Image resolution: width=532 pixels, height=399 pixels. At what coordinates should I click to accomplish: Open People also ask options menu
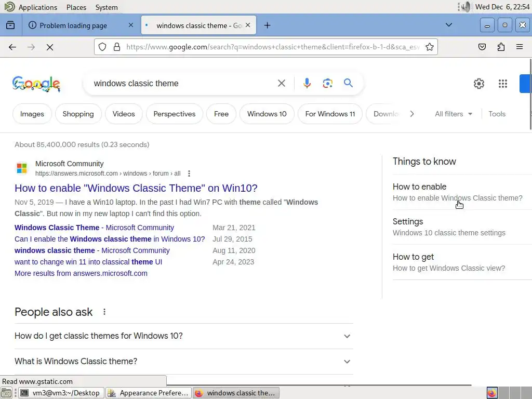tap(104, 312)
